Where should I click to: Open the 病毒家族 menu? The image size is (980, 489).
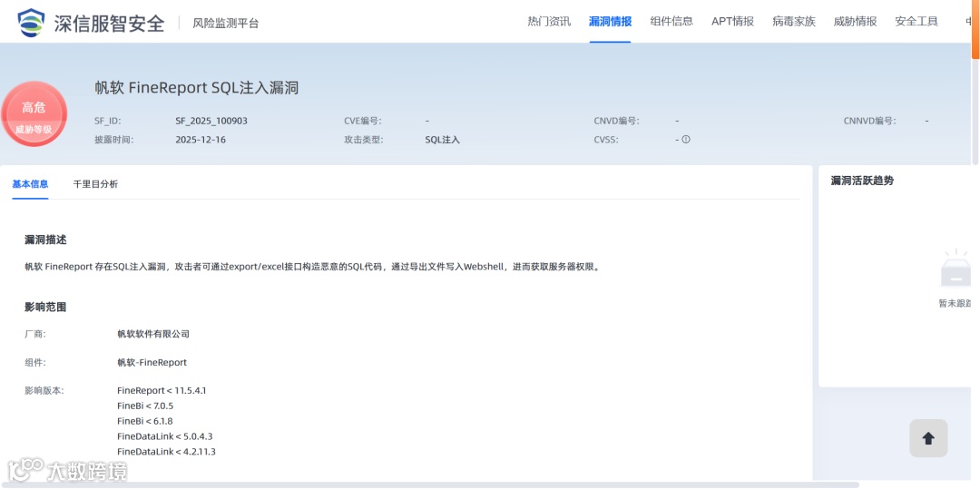794,21
